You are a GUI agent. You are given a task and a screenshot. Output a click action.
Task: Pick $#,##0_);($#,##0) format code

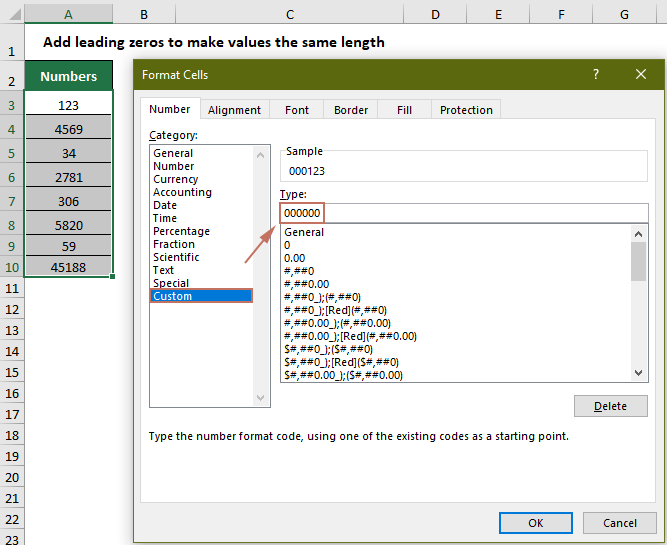[328, 349]
